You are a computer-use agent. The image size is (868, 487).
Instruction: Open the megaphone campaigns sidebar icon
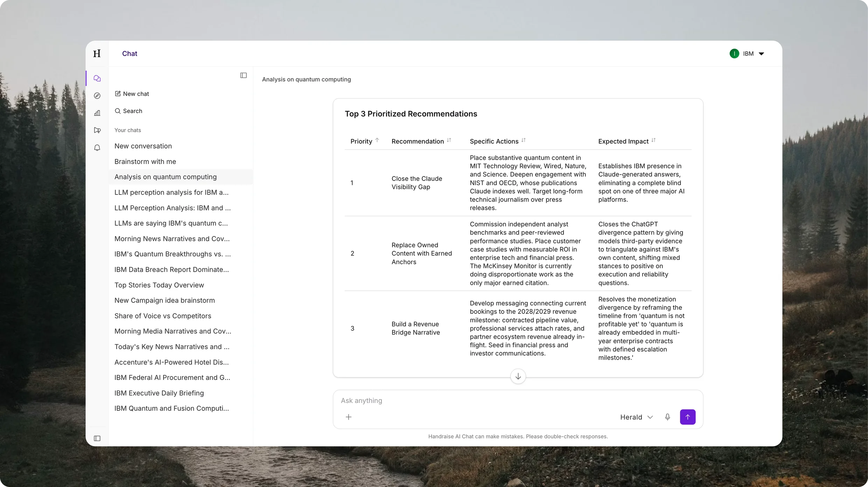pyautogui.click(x=97, y=130)
